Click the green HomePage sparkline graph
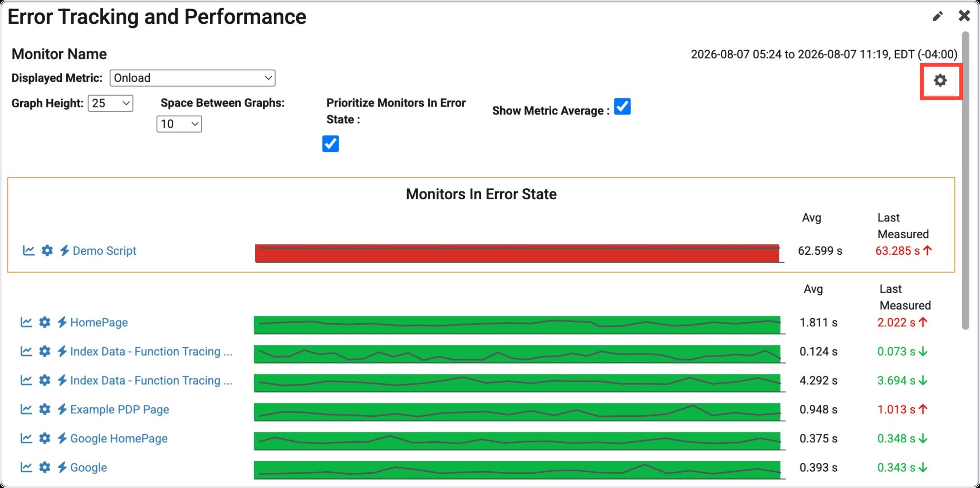 517,325
